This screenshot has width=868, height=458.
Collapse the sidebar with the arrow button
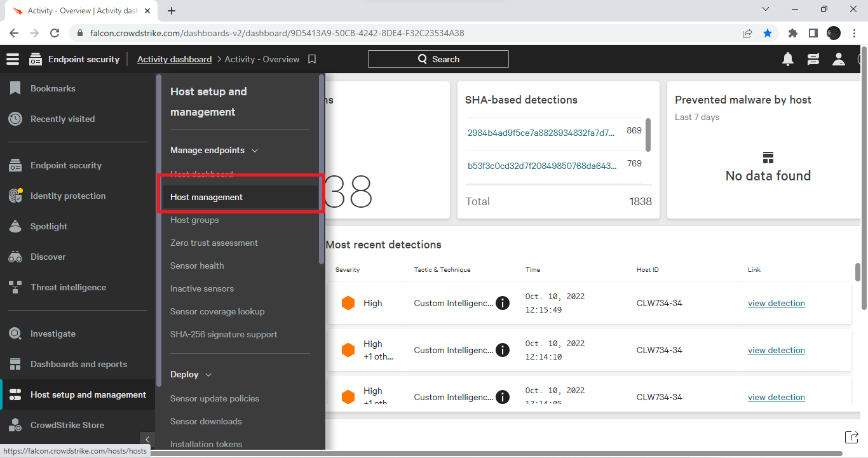click(x=147, y=439)
